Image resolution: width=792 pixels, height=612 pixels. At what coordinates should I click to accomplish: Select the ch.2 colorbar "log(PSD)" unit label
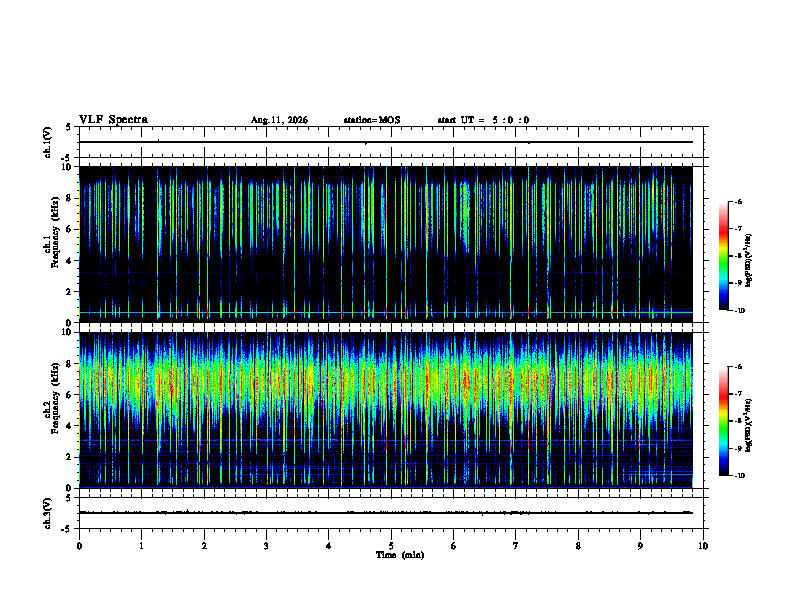point(749,425)
